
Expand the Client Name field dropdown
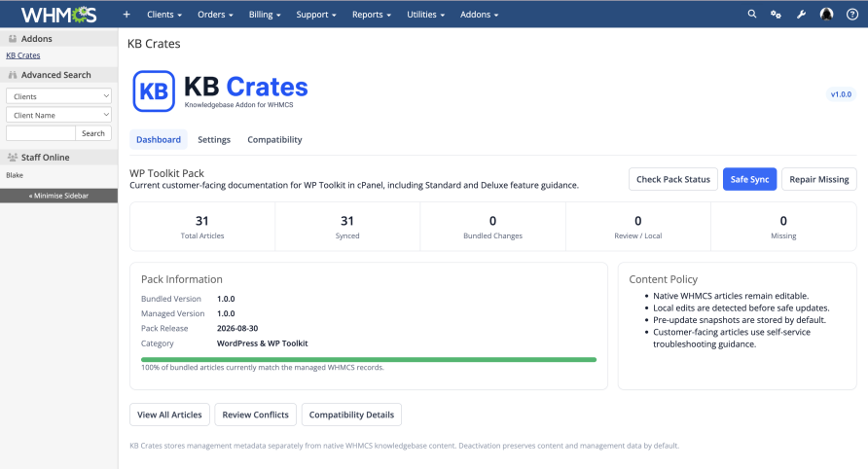point(58,115)
